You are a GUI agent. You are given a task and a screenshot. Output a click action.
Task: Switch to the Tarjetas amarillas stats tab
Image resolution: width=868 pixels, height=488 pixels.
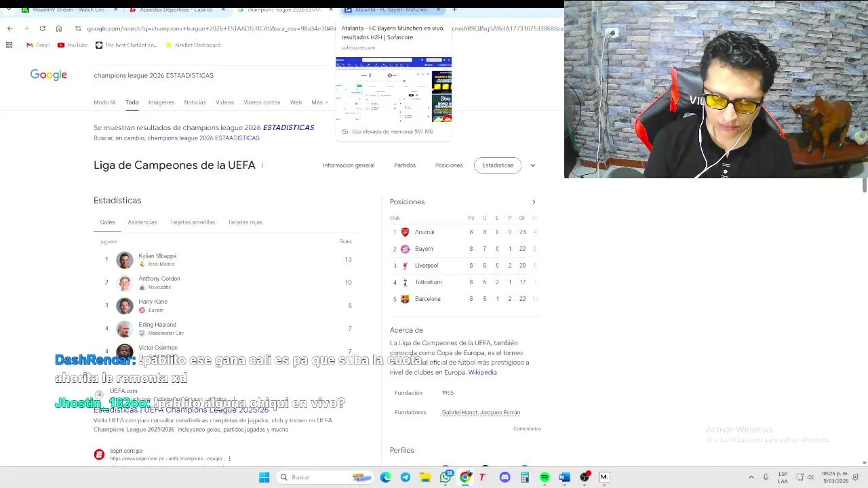tap(193, 222)
